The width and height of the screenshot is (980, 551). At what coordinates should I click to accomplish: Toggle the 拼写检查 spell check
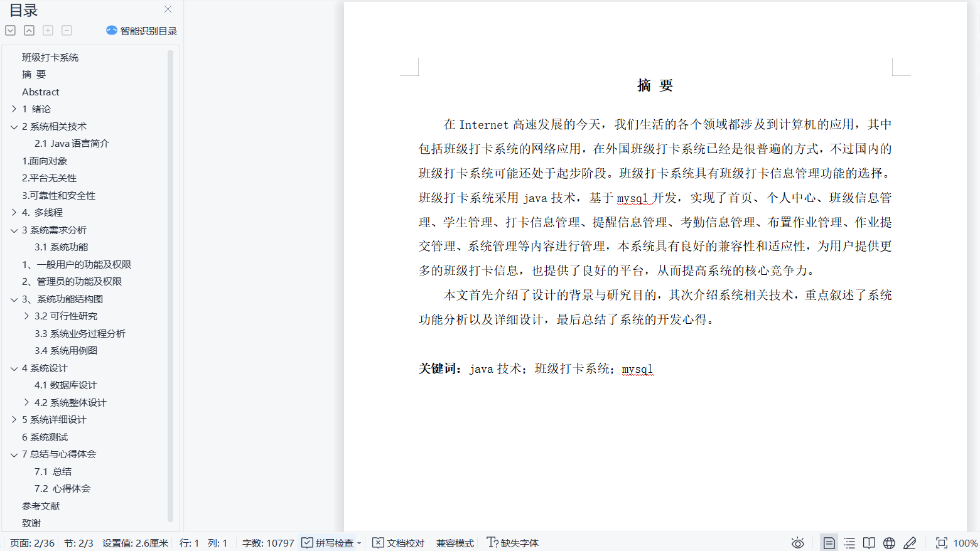(328, 543)
